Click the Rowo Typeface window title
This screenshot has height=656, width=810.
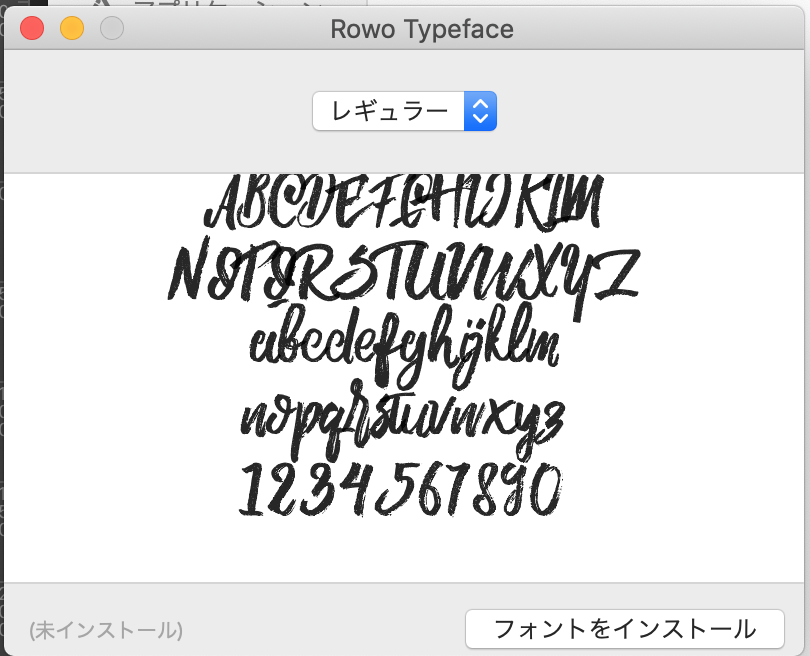coord(422,29)
